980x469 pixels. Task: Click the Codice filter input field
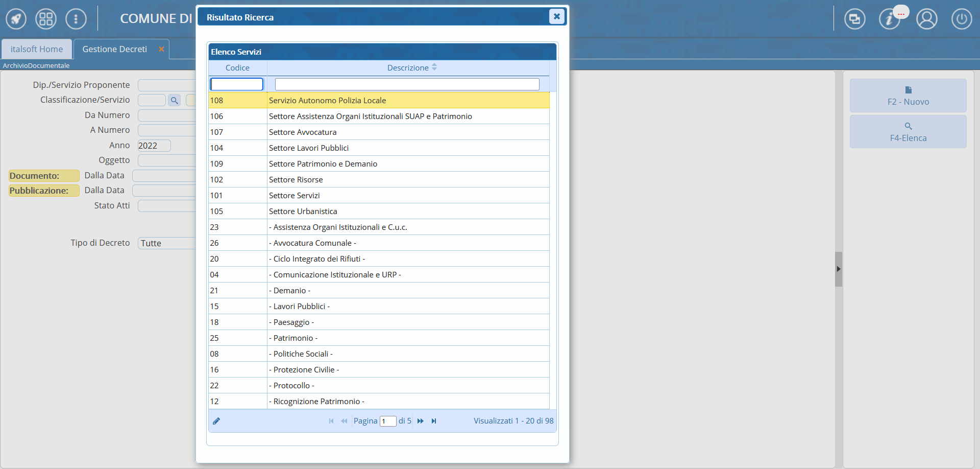(x=237, y=84)
